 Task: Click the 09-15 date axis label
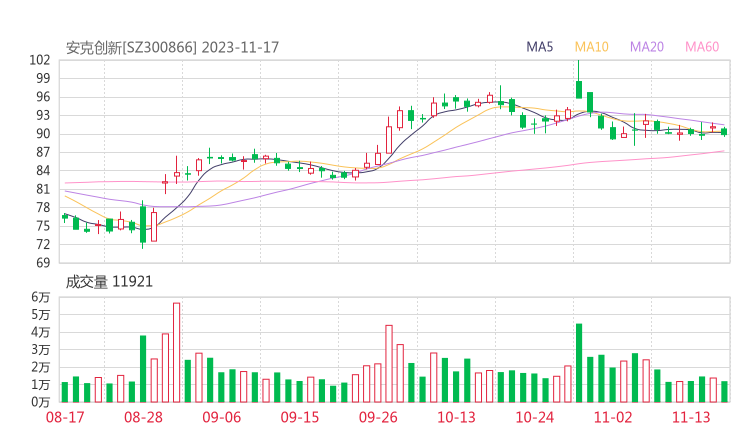pyautogui.click(x=300, y=417)
